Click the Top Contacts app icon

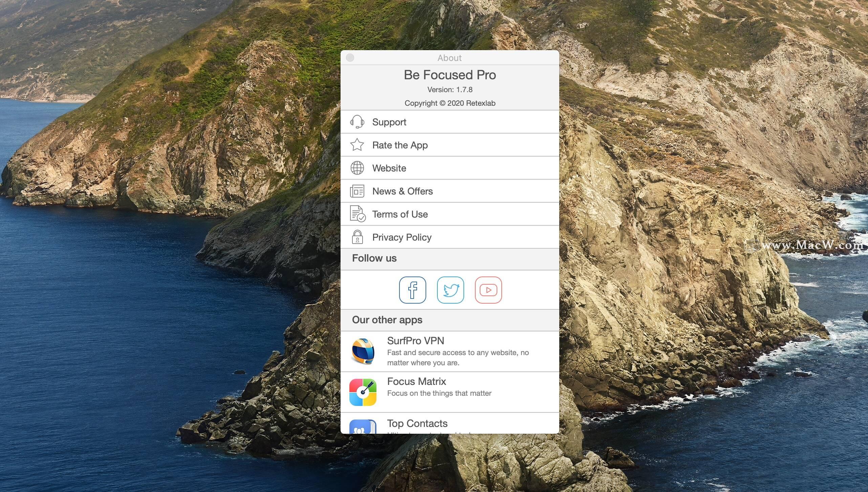coord(363,426)
